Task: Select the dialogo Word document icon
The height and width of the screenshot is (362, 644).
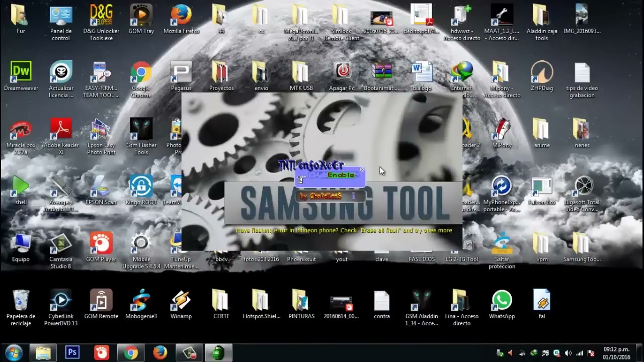Action: (422, 77)
